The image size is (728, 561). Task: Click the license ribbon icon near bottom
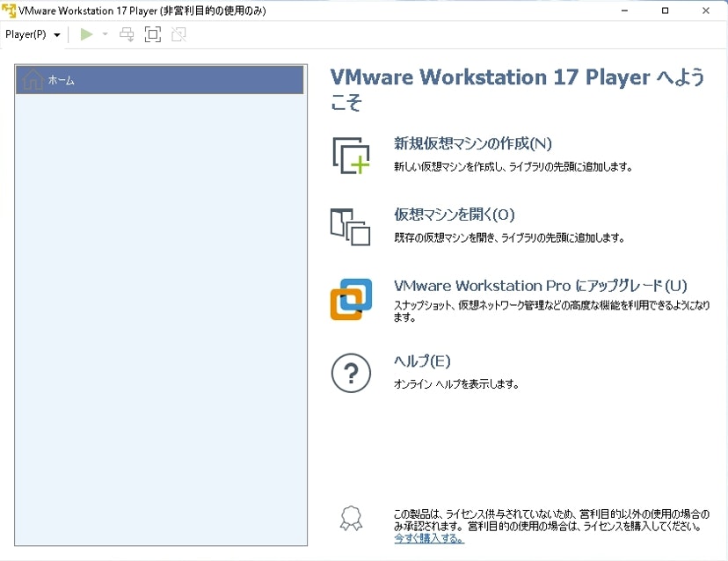click(352, 519)
